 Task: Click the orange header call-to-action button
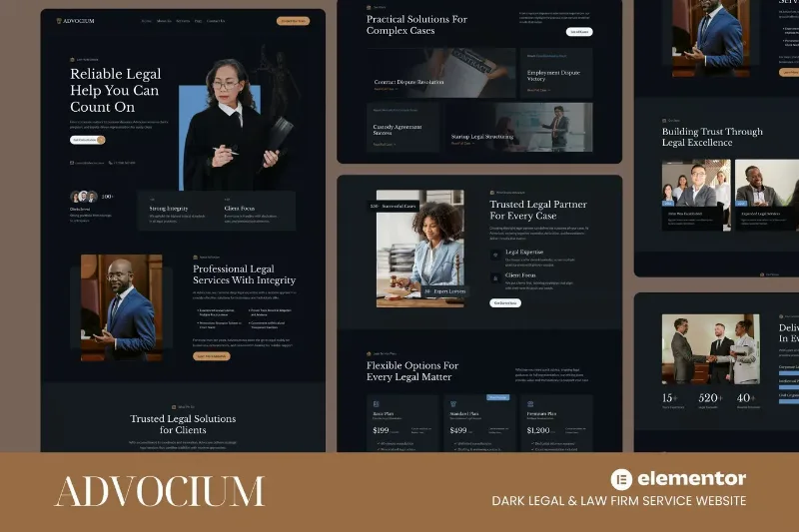[293, 21]
